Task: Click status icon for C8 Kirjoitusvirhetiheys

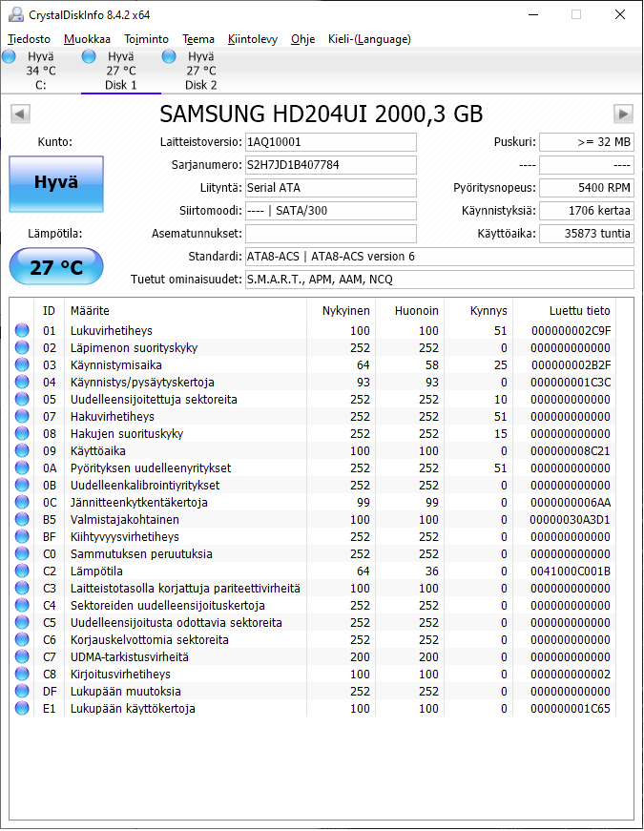Action: point(22,675)
